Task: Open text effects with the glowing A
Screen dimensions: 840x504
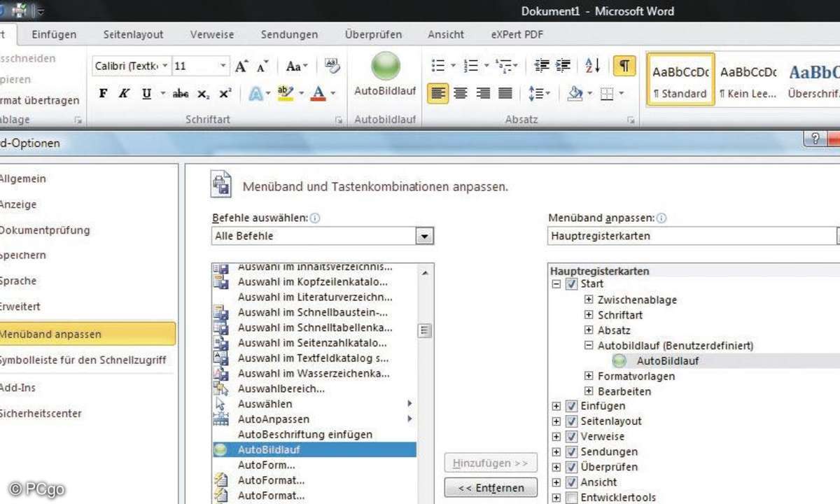Action: (x=255, y=93)
